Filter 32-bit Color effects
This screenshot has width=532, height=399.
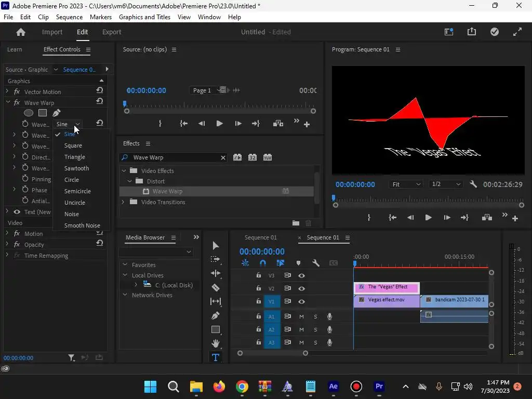(x=252, y=157)
